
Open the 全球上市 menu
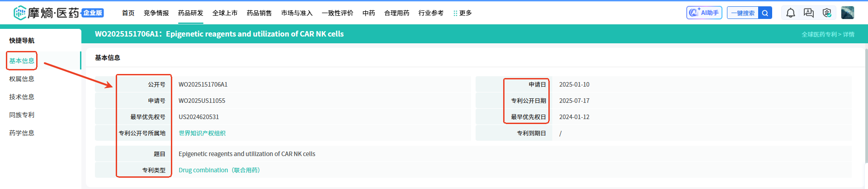click(x=225, y=13)
